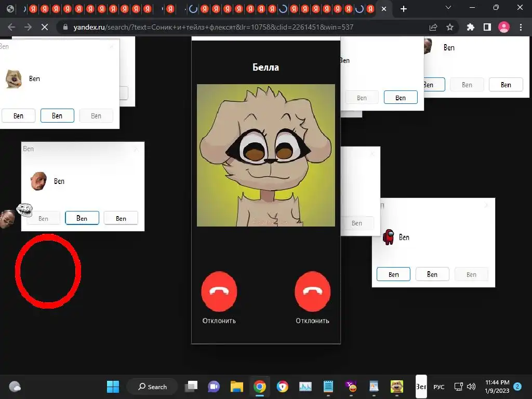Image resolution: width=532 pixels, height=399 pixels.
Task: Open the Chrome extensions puzzle menu
Action: coord(470,27)
